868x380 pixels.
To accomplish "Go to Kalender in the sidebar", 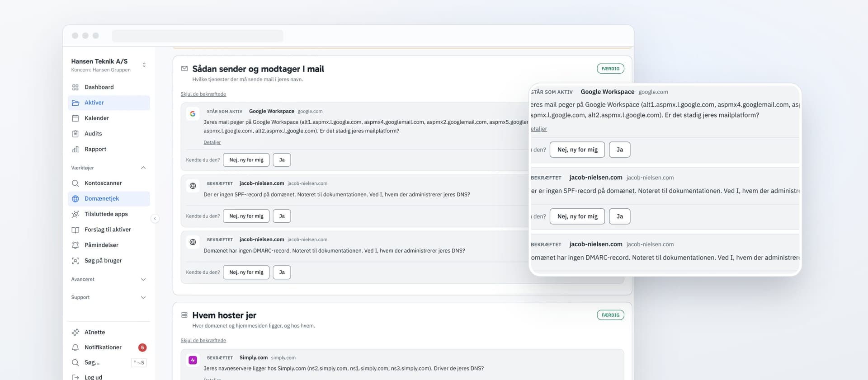I will click(x=108, y=118).
